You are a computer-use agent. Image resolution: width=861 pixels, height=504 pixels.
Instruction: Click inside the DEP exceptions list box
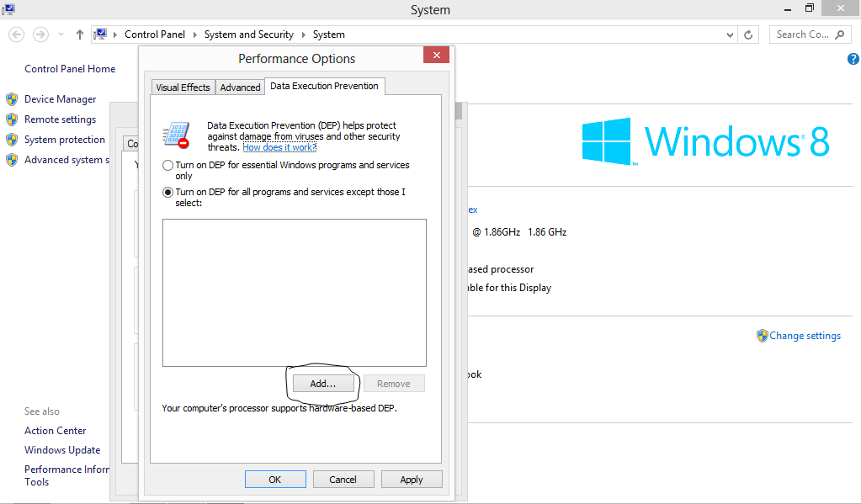pos(295,293)
